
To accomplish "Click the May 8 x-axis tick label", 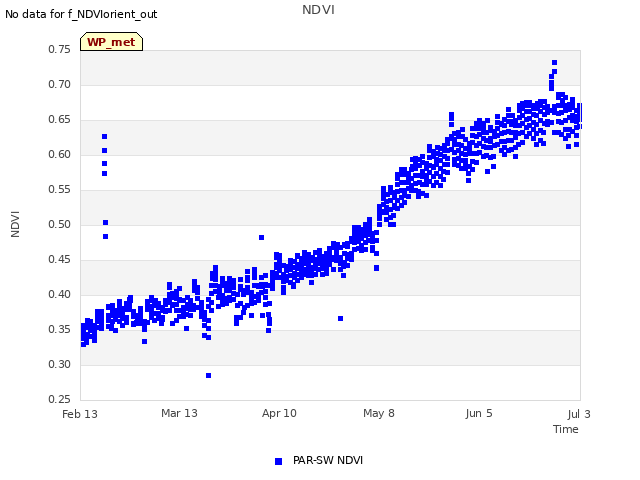I will [379, 413].
